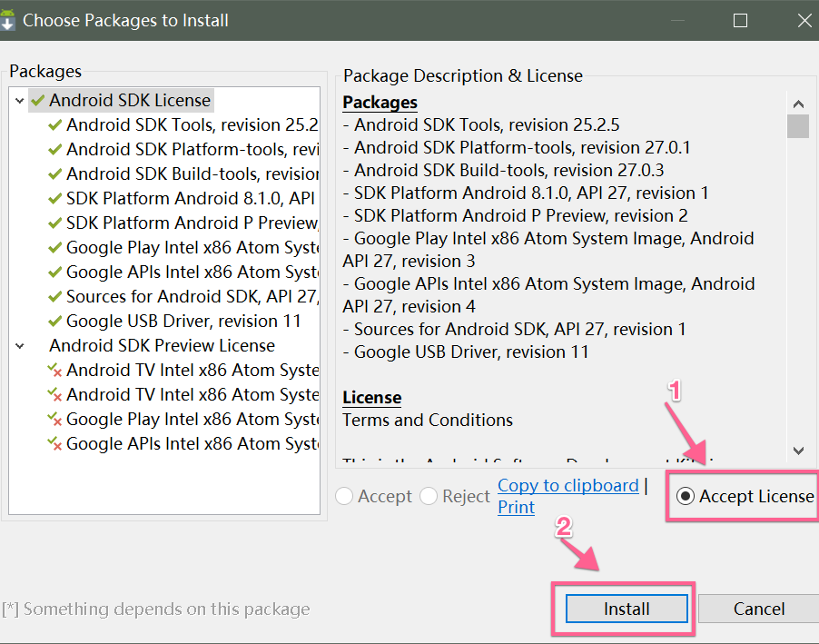Select Google USB Driver, revision 11 row

183,322
